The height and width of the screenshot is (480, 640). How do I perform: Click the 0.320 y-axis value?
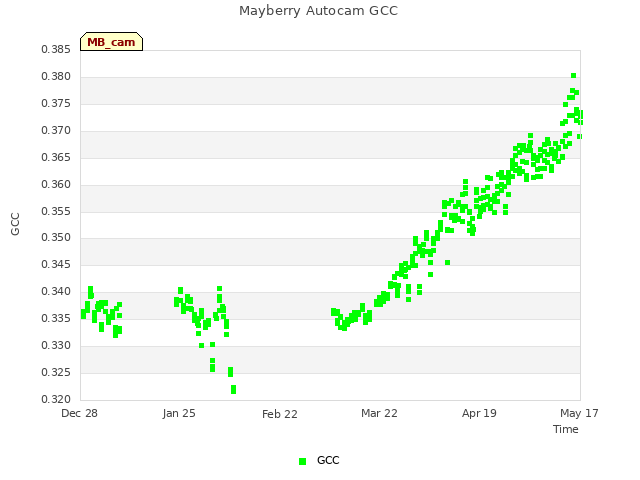[x=56, y=399]
